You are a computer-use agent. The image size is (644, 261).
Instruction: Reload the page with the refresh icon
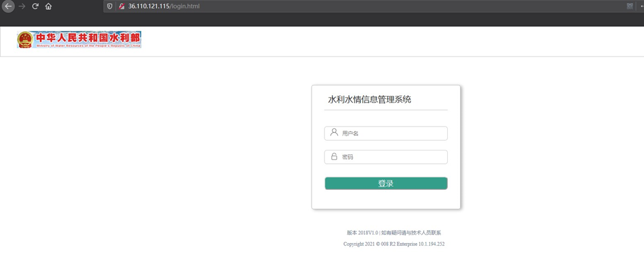[x=36, y=7]
